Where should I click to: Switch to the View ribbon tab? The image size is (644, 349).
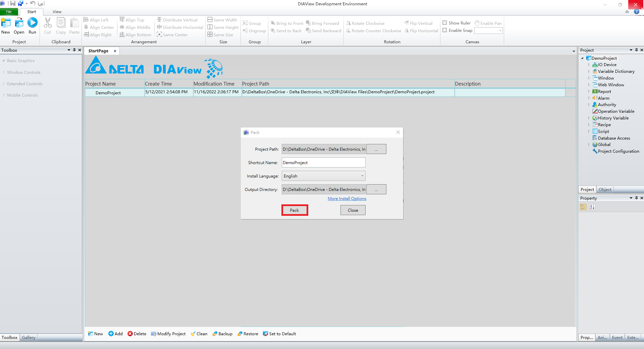coord(57,12)
